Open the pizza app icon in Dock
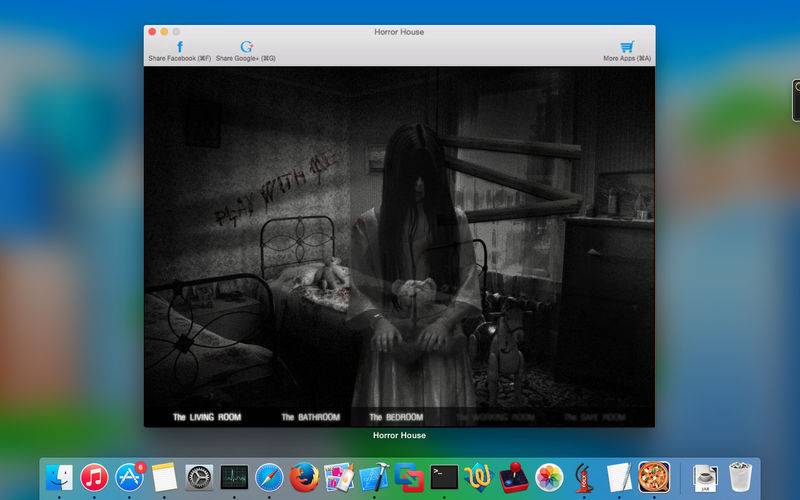Image resolution: width=800 pixels, height=500 pixels. click(x=654, y=478)
